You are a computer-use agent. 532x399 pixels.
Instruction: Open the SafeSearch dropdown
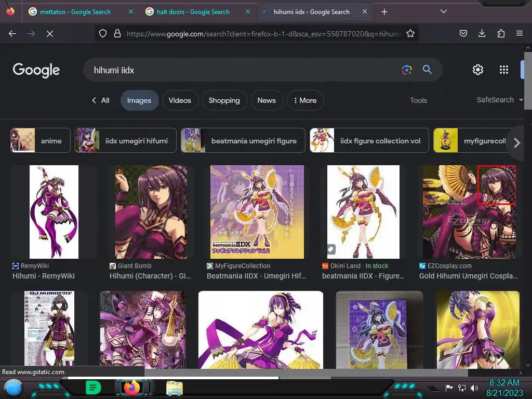click(x=499, y=100)
